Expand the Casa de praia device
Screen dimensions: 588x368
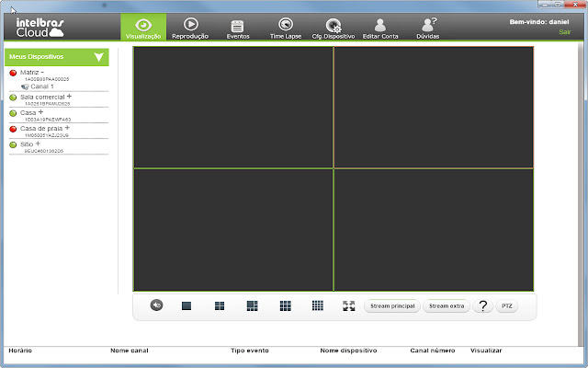point(67,128)
